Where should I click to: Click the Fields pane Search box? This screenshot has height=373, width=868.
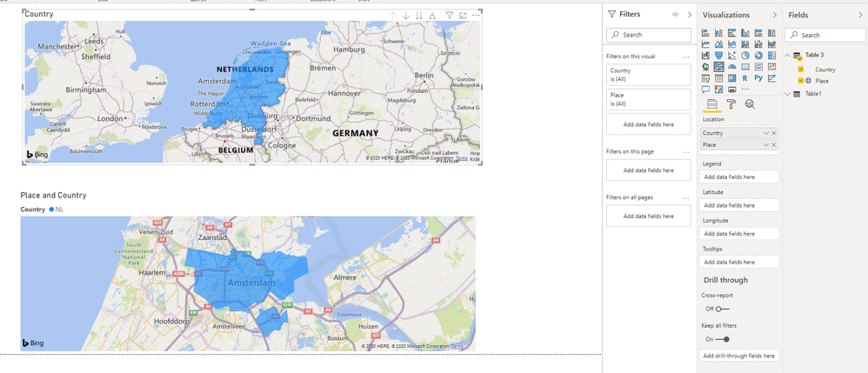click(825, 35)
